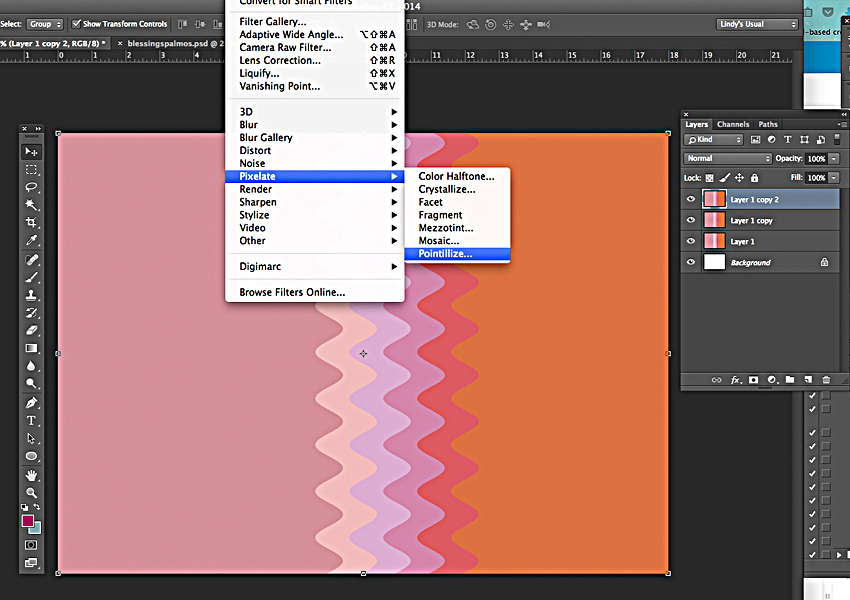Open the Opacity dropdown
This screenshot has height=600, width=850.
click(831, 159)
